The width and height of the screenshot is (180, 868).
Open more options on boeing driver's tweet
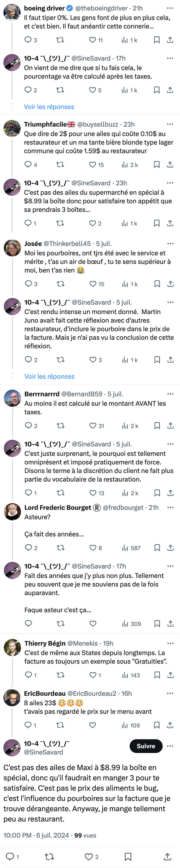pyautogui.click(x=170, y=8)
